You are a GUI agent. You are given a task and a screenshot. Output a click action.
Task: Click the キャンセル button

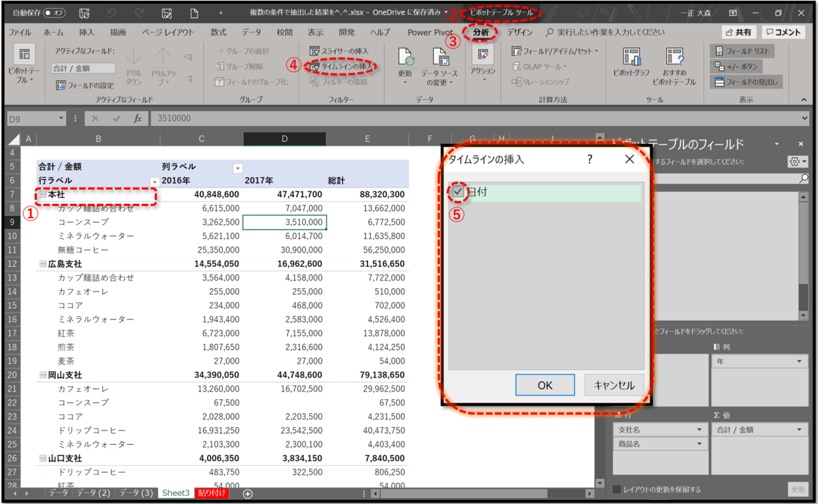tap(614, 385)
